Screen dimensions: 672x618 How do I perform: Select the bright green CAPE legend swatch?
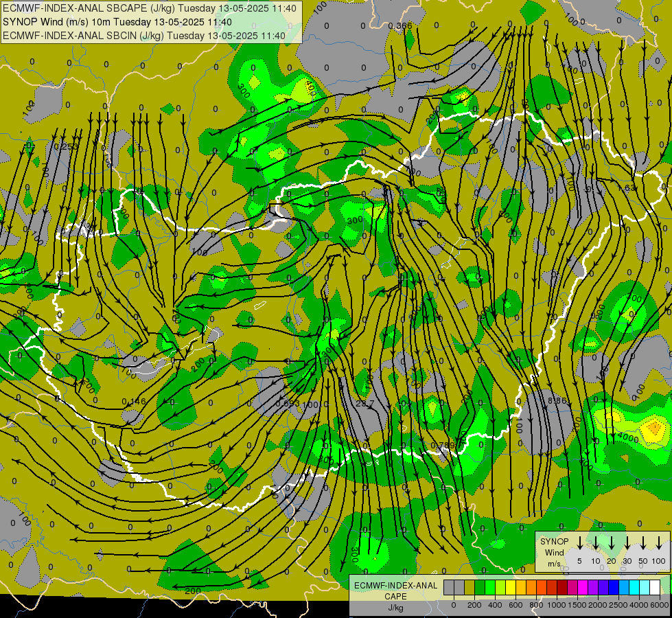(x=490, y=587)
